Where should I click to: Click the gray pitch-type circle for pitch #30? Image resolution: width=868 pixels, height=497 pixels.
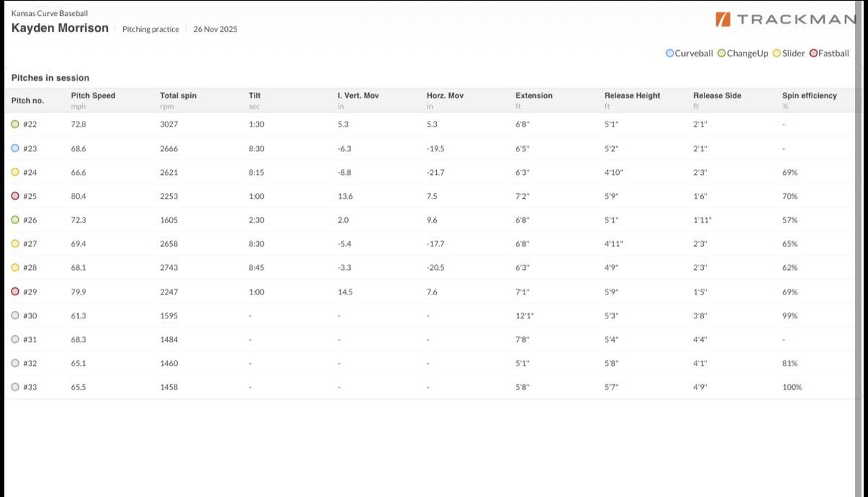tap(16, 315)
